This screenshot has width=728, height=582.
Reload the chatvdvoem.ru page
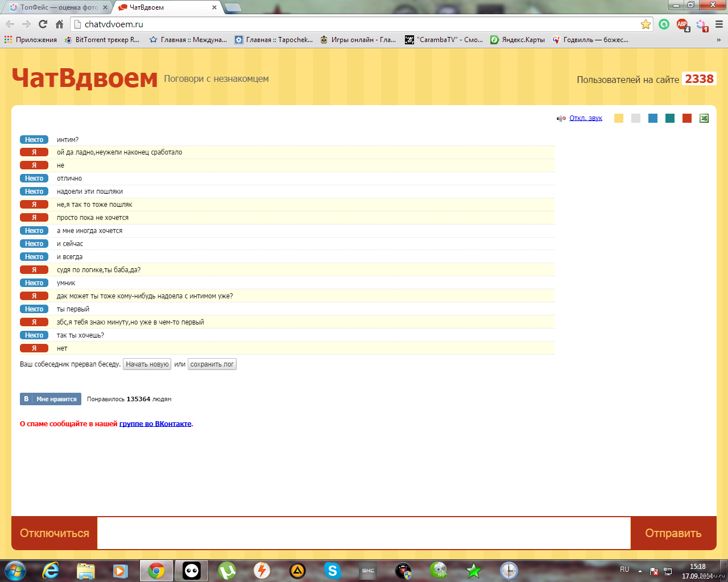(43, 24)
